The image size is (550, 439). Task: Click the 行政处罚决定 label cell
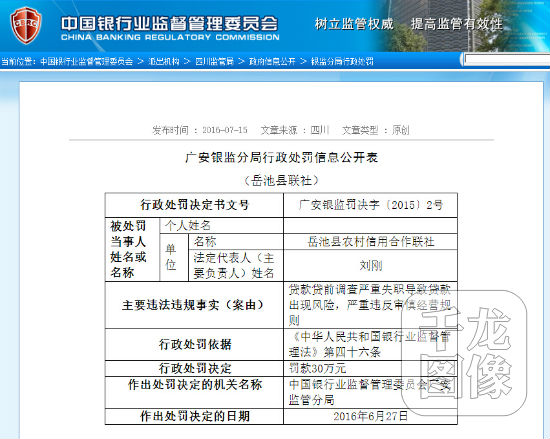tap(194, 368)
